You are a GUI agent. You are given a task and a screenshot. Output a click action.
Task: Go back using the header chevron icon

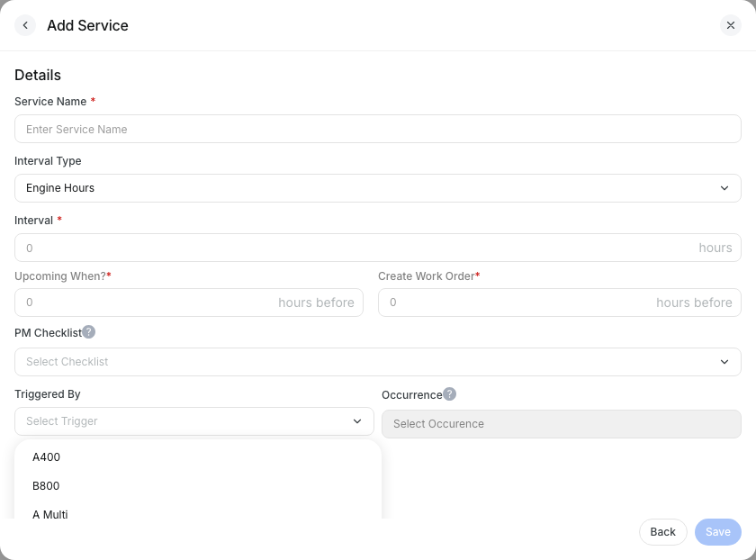tap(25, 25)
